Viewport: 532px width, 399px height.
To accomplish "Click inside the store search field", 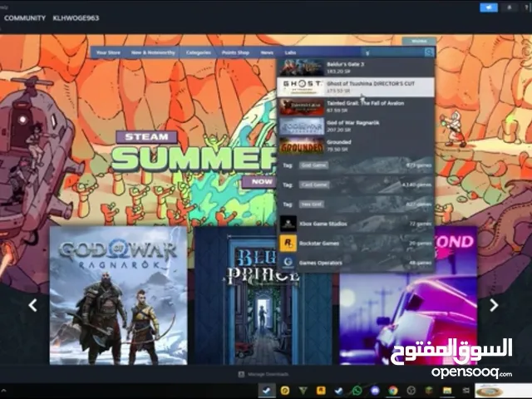I will (393, 52).
